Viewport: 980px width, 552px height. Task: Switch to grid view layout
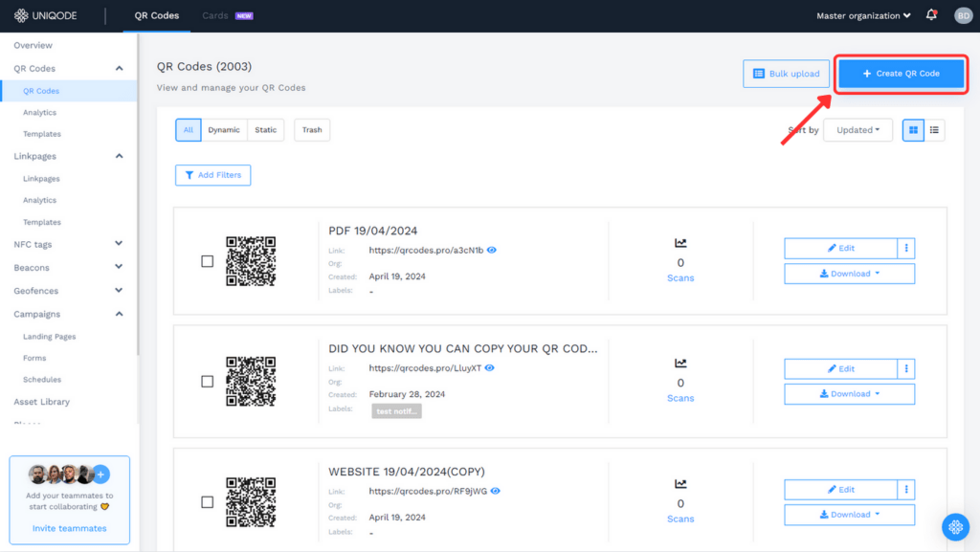point(912,129)
